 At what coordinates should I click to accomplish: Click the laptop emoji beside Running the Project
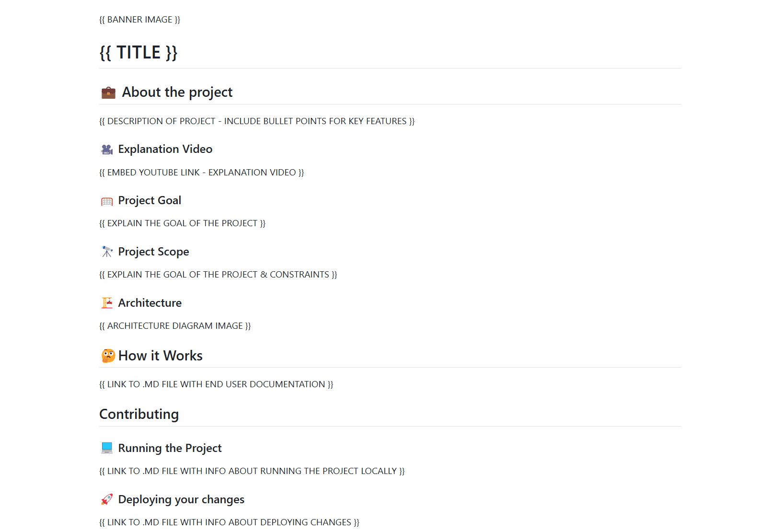click(107, 448)
